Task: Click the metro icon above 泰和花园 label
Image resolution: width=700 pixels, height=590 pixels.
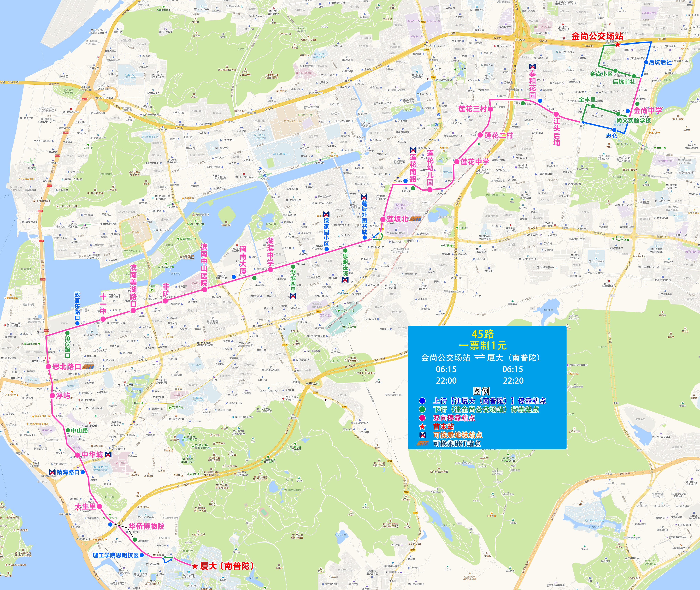Action: point(532,67)
